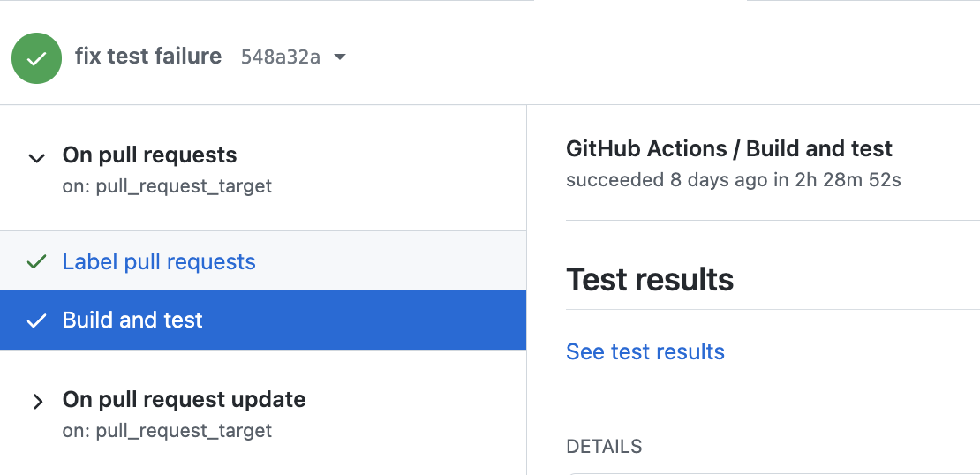Click the DETAILS section label
The image size is (980, 475).
coord(604,446)
